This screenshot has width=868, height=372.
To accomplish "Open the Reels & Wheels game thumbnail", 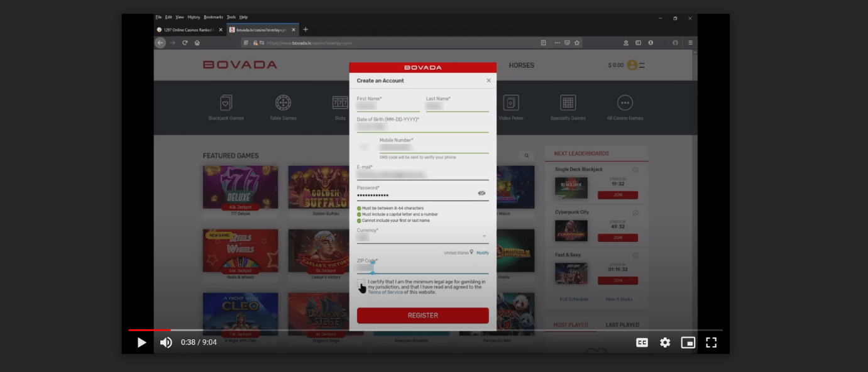I will 240,251.
